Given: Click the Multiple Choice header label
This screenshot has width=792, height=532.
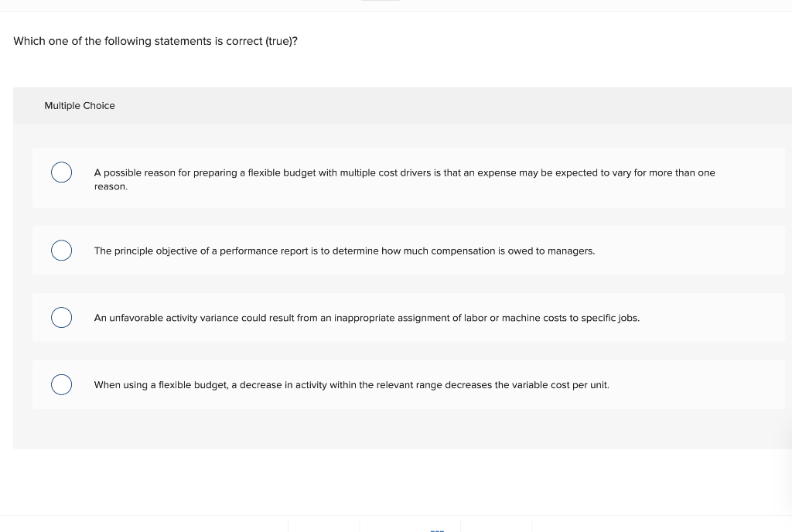Looking at the screenshot, I should coord(80,105).
